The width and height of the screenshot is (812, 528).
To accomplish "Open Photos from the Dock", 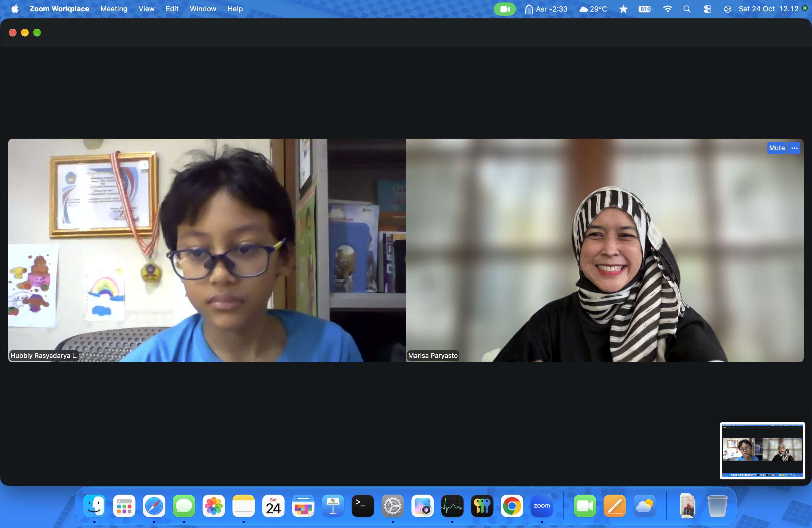I will pos(213,506).
